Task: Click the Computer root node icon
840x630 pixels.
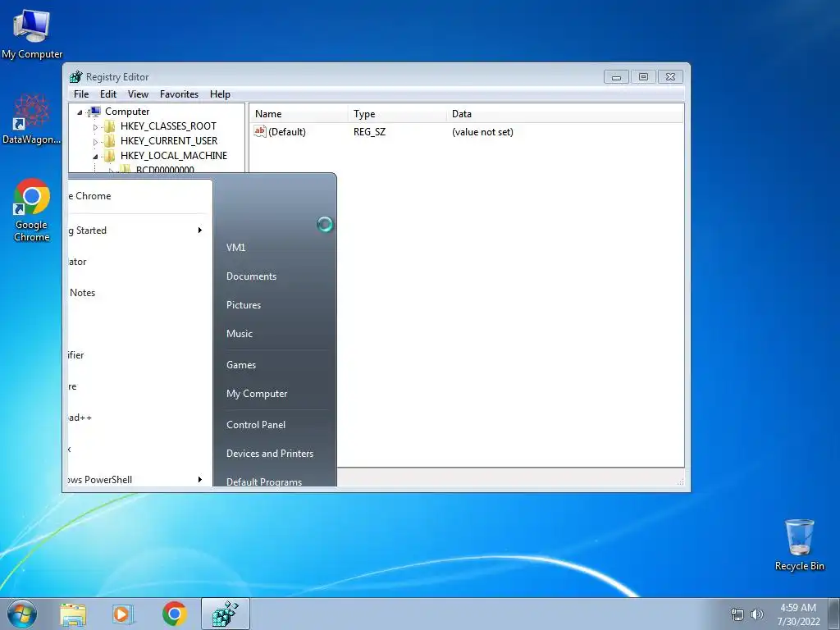Action: [94, 112]
